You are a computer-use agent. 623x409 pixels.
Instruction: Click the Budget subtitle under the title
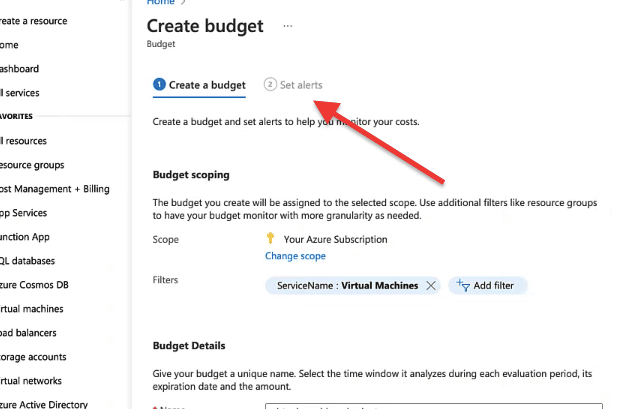click(x=161, y=44)
